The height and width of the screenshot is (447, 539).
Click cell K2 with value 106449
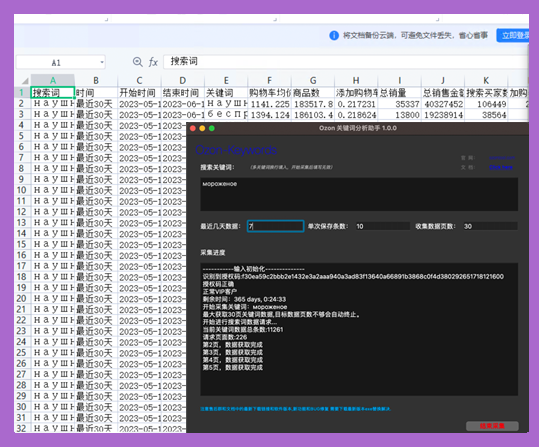[x=486, y=104]
